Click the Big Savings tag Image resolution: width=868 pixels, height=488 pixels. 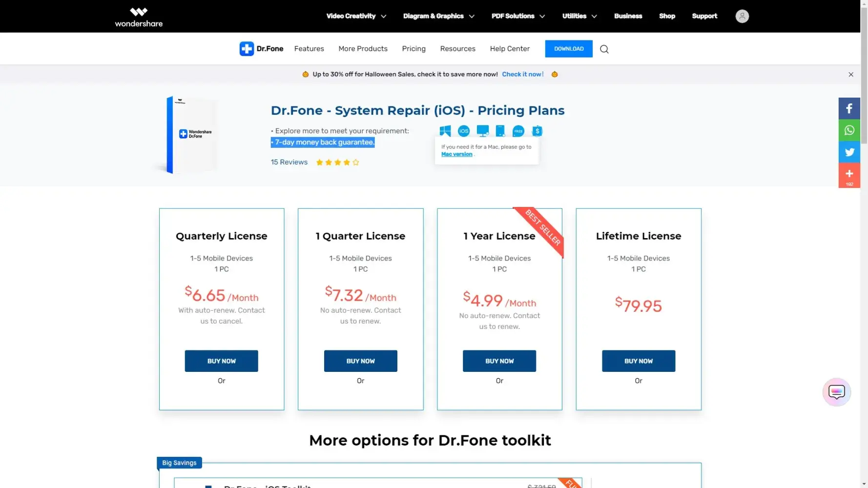point(179,463)
